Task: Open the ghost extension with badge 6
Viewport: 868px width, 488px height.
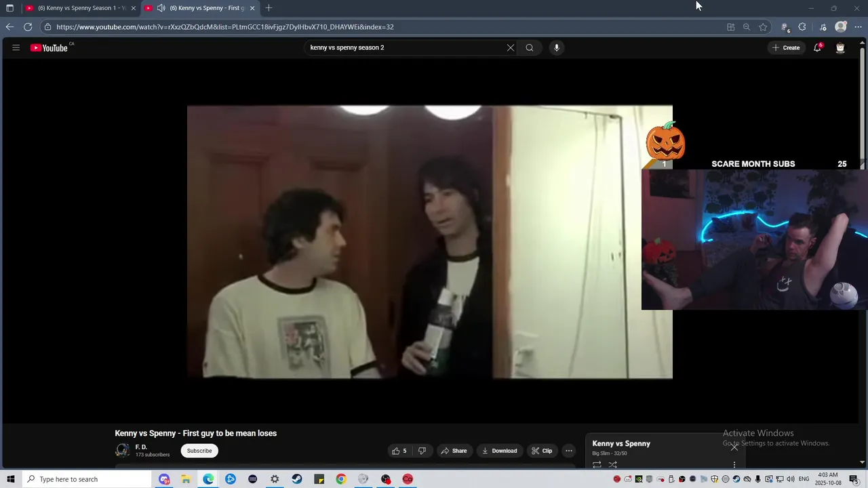Action: [x=785, y=27]
